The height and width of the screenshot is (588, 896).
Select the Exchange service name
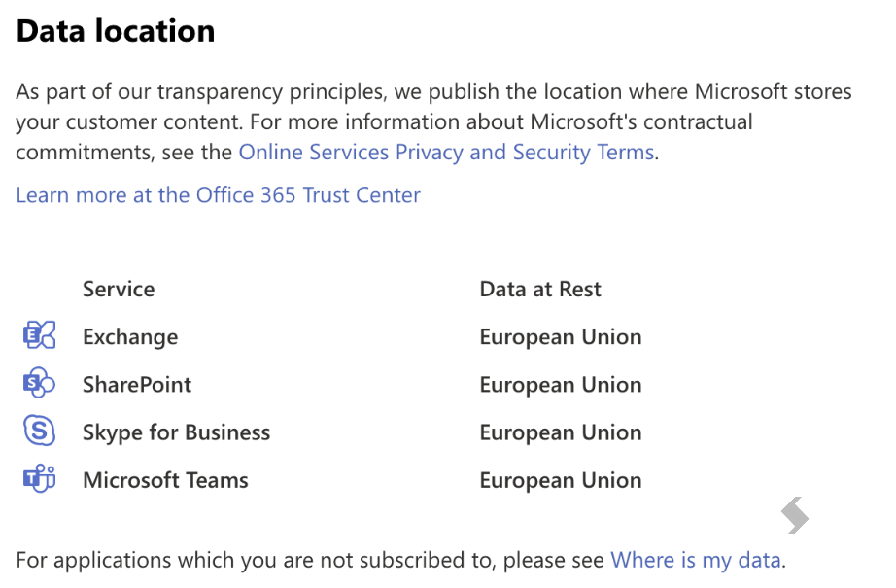pyautogui.click(x=130, y=337)
